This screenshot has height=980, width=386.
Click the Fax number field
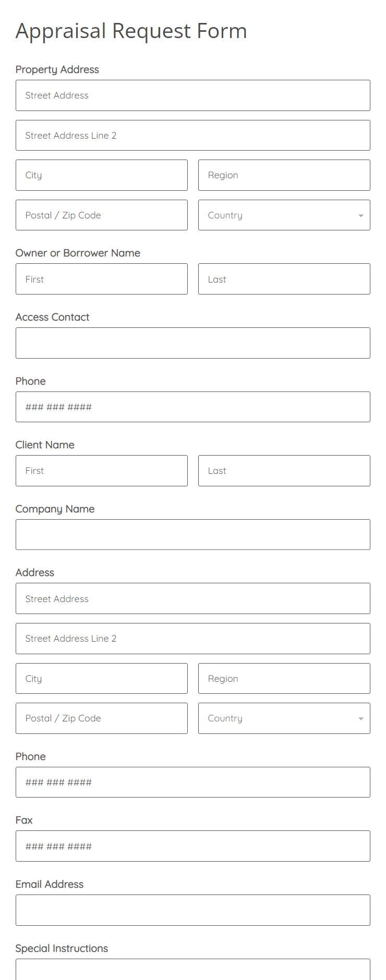click(x=193, y=846)
